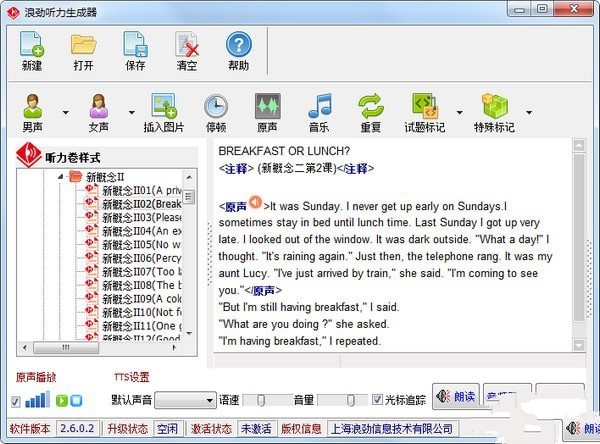Save using the 保存 icon

(135, 46)
